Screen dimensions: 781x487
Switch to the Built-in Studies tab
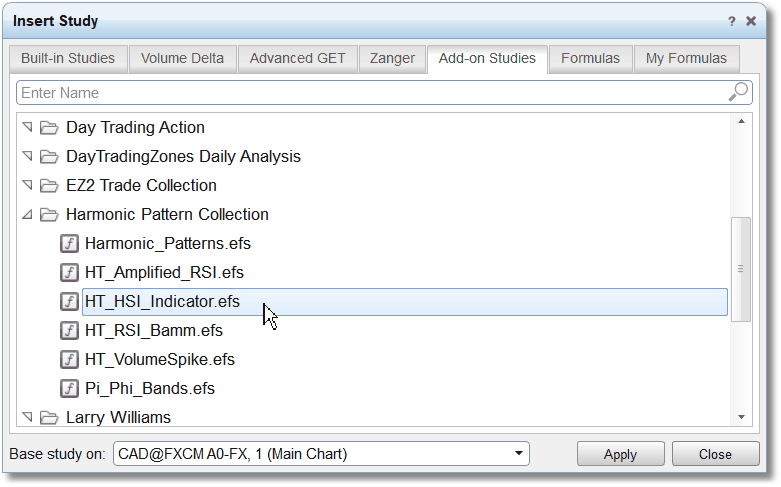(68, 58)
